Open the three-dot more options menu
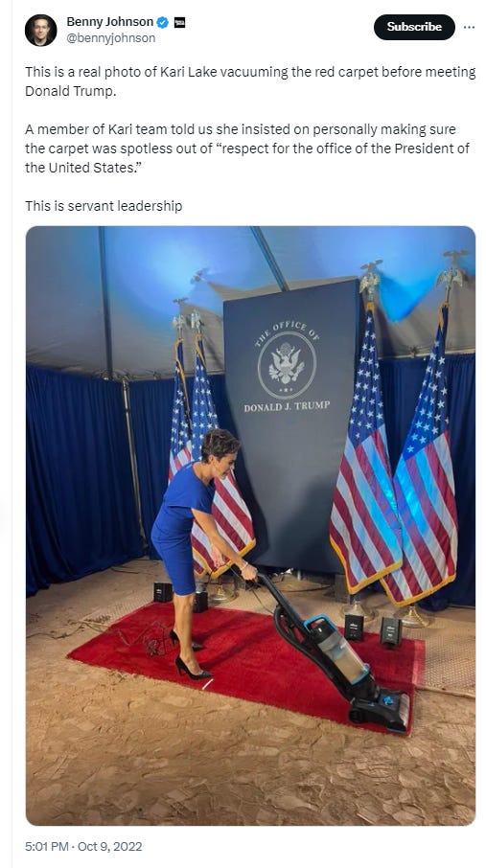 tap(469, 27)
